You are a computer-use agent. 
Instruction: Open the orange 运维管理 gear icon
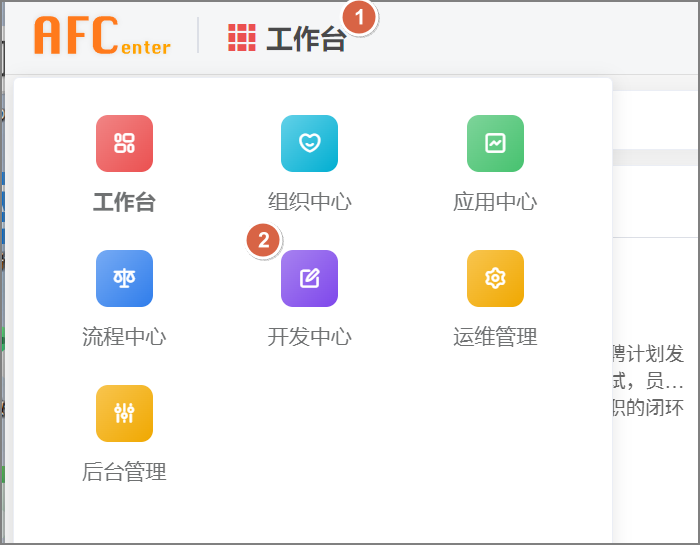[x=495, y=278]
